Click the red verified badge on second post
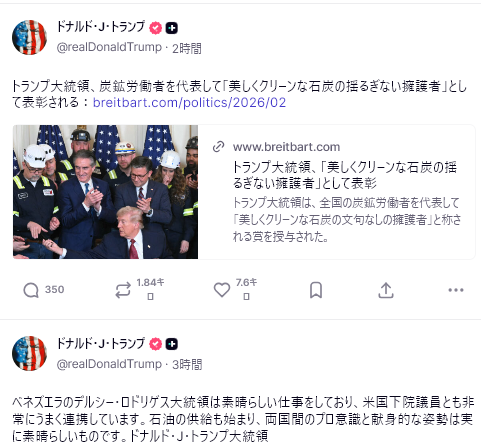This screenshot has width=481, height=447. [x=155, y=344]
